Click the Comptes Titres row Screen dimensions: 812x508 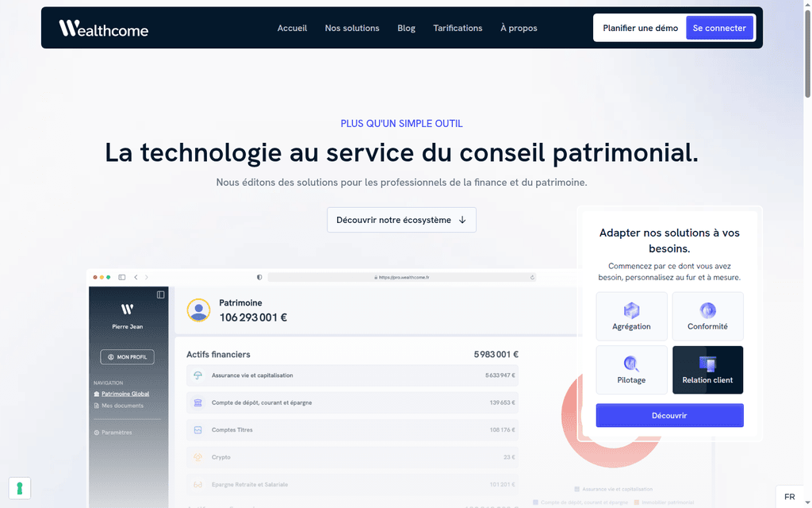(352, 429)
